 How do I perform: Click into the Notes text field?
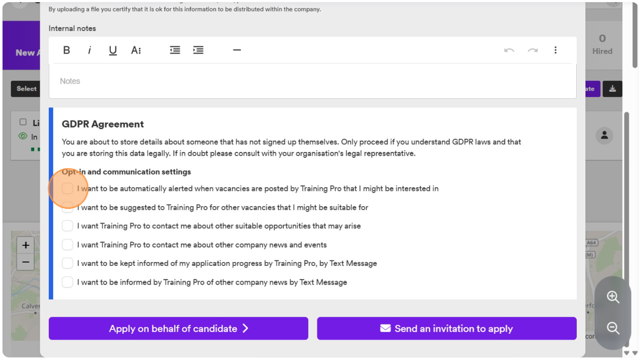pyautogui.click(x=313, y=81)
